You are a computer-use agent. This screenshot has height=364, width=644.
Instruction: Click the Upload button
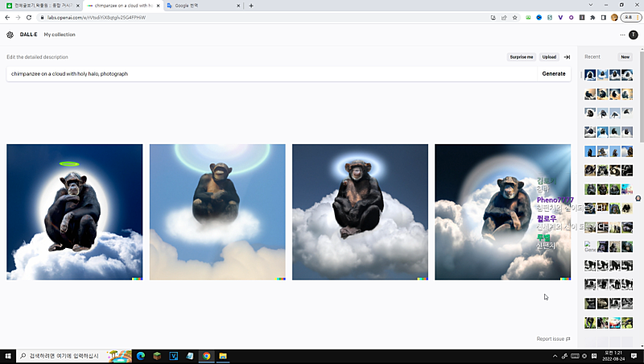coord(549,57)
